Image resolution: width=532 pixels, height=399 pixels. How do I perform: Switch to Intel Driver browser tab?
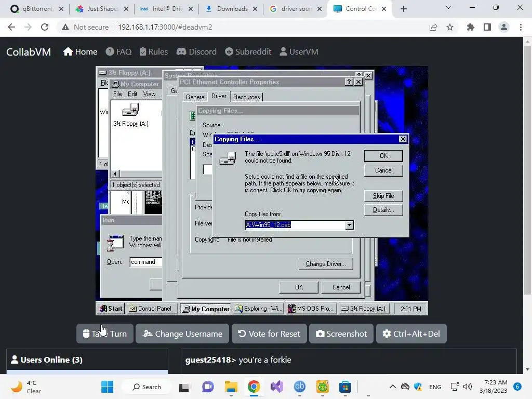[x=166, y=9]
